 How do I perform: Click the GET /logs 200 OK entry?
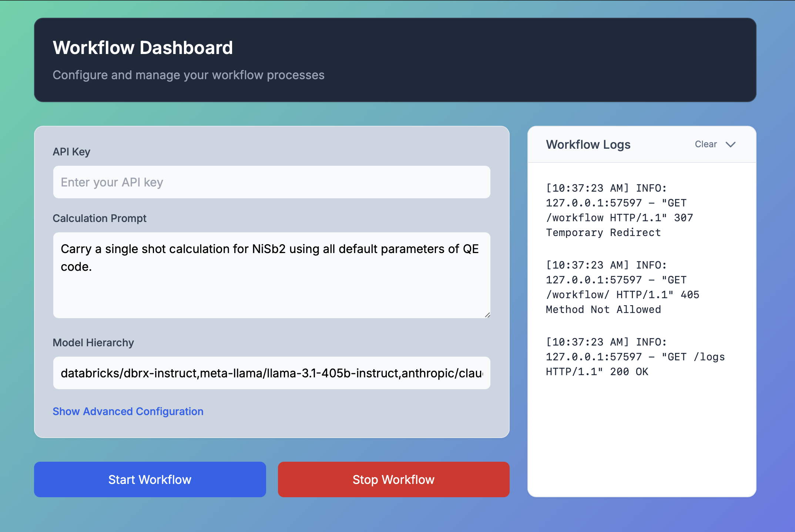[x=635, y=357]
